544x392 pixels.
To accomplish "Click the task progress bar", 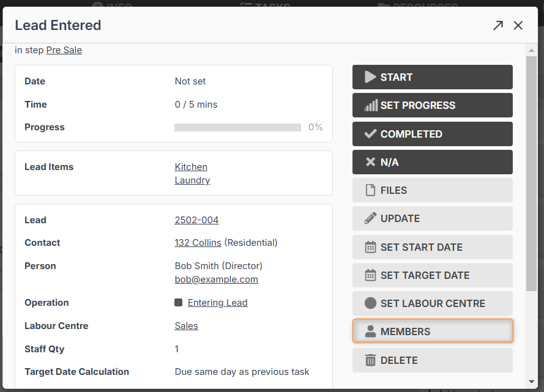I will click(237, 128).
